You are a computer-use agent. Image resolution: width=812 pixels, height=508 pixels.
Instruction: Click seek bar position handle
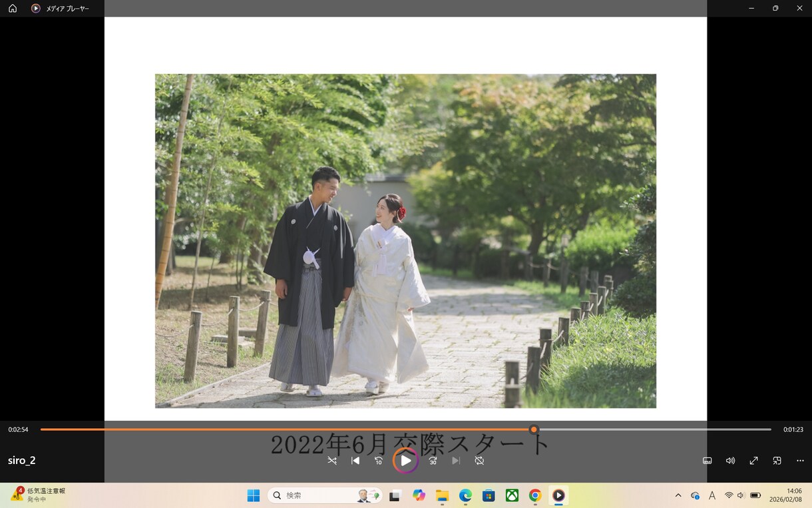tap(534, 429)
